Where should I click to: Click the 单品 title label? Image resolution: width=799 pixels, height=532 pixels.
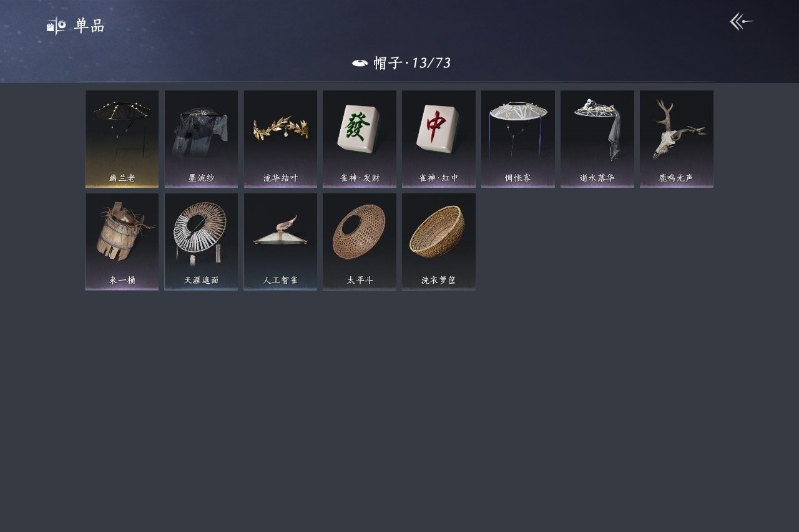[x=89, y=26]
